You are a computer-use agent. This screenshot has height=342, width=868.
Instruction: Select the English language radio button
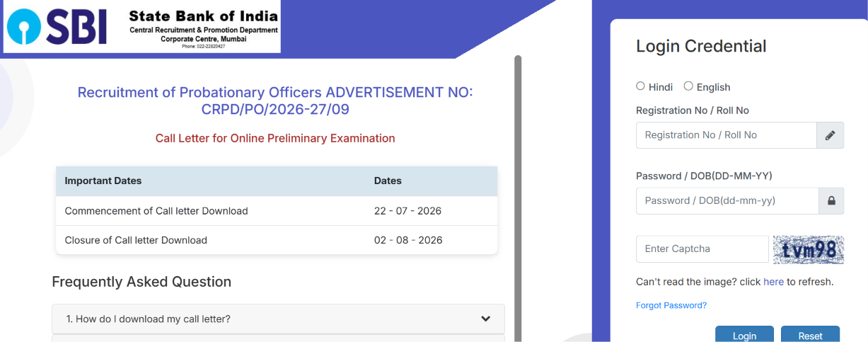pos(688,86)
